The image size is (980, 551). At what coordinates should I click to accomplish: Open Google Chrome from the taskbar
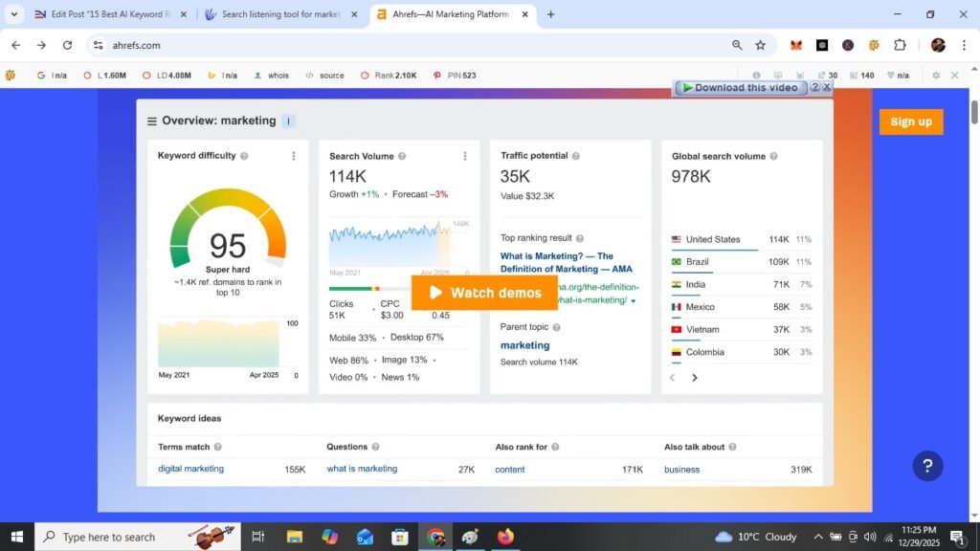pyautogui.click(x=435, y=537)
